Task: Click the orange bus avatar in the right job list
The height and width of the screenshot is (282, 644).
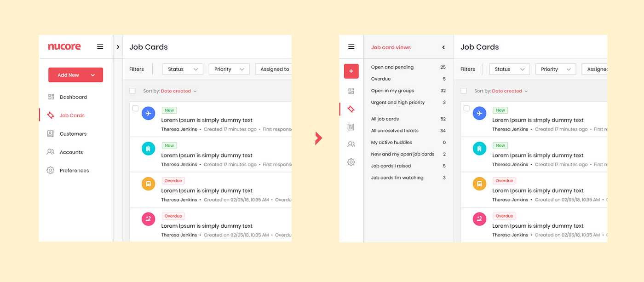Action: coord(479,184)
